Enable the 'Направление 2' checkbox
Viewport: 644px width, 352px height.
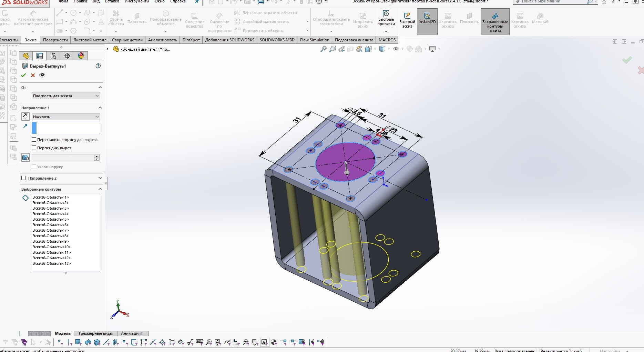[x=23, y=178]
